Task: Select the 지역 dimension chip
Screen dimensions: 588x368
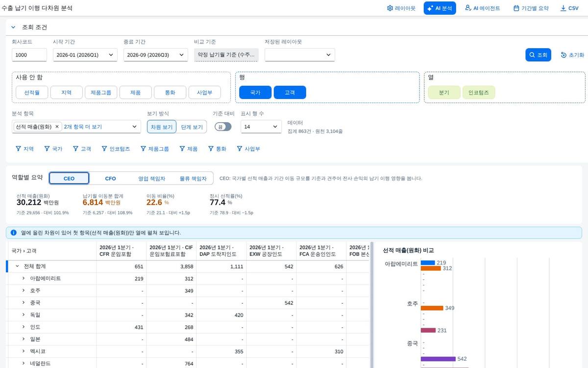Action: tap(66, 92)
